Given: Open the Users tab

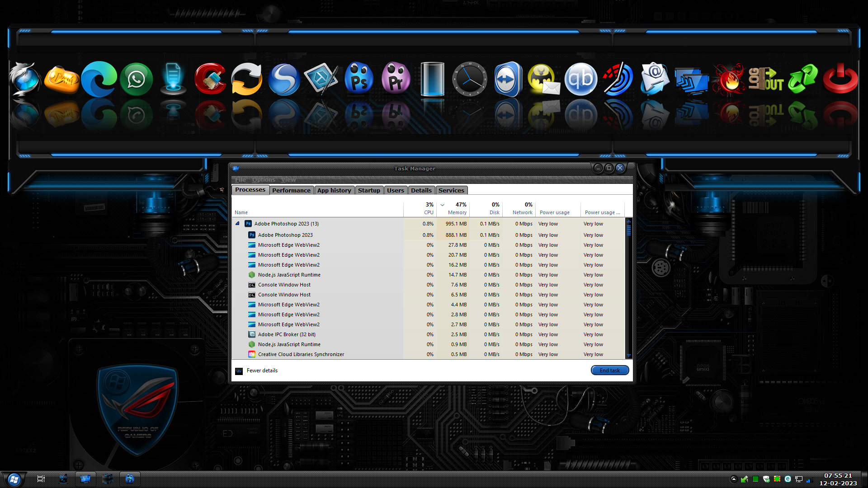Looking at the screenshot, I should 396,190.
